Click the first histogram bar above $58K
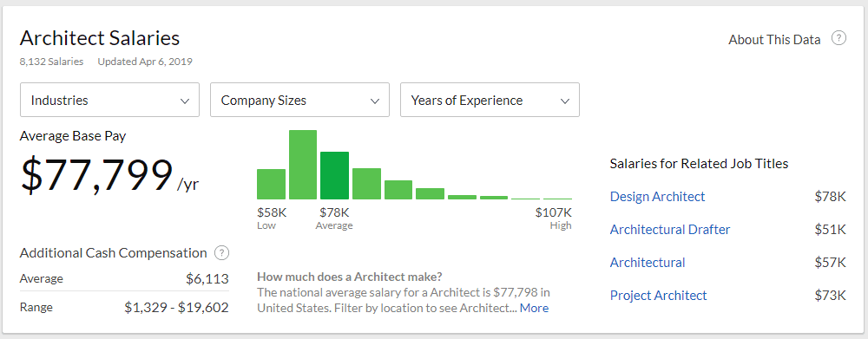The image size is (868, 339). (x=271, y=184)
